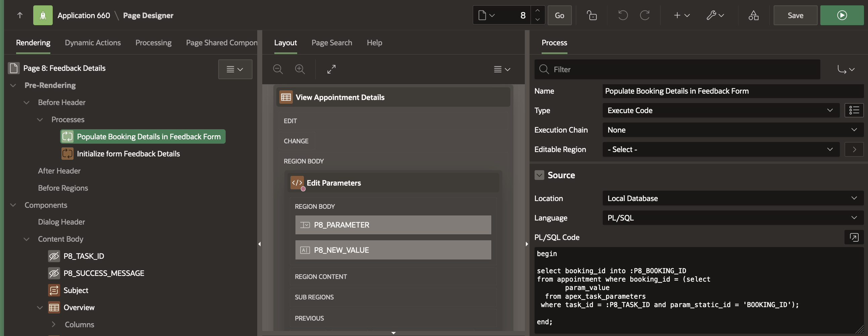Open the Create plus menu
Screen dimensions: 868x336
pos(682,15)
